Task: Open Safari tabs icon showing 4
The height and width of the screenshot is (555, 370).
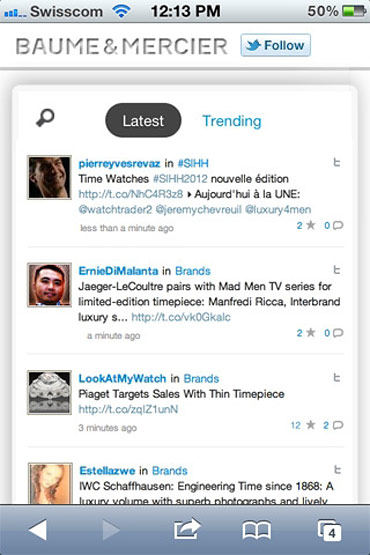Action: click(329, 530)
